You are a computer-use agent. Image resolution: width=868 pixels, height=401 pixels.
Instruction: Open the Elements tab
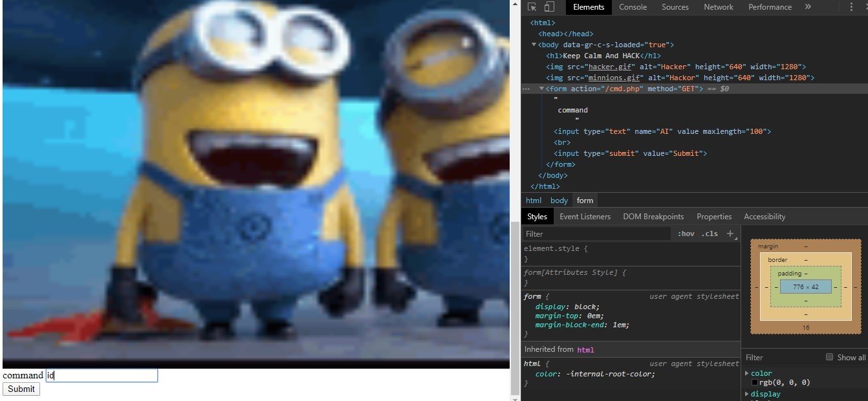click(x=589, y=7)
